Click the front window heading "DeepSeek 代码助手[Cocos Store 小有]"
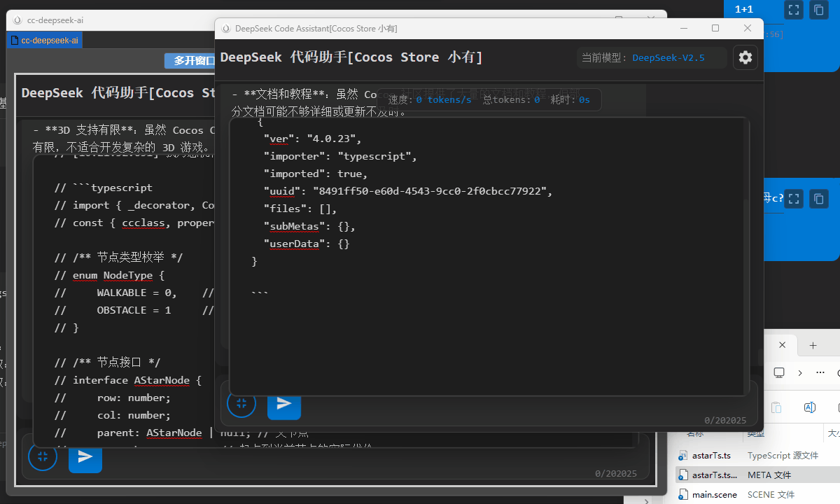Viewport: 840px width, 504px height. 351,57
